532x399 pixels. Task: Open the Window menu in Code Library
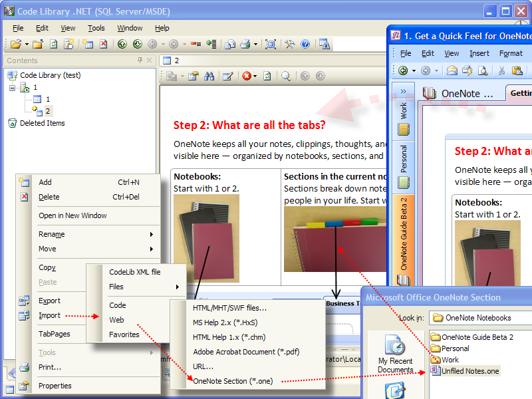tap(130, 28)
